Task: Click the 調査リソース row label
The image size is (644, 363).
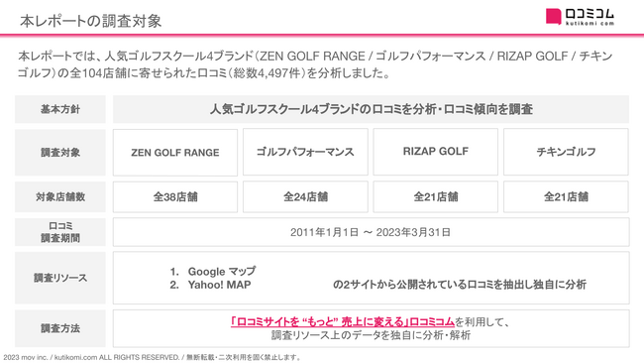Action: click(60, 278)
